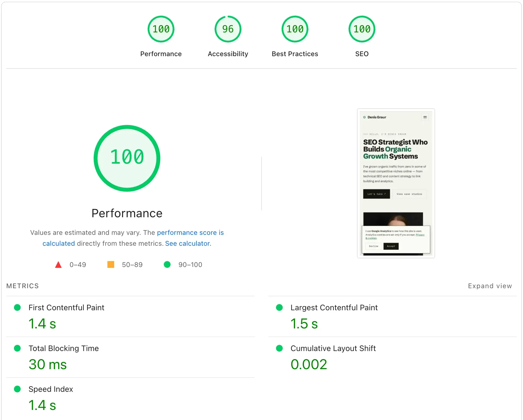Click the 1.4 s First Contentful Paint value
The image size is (523, 420).
tap(42, 324)
